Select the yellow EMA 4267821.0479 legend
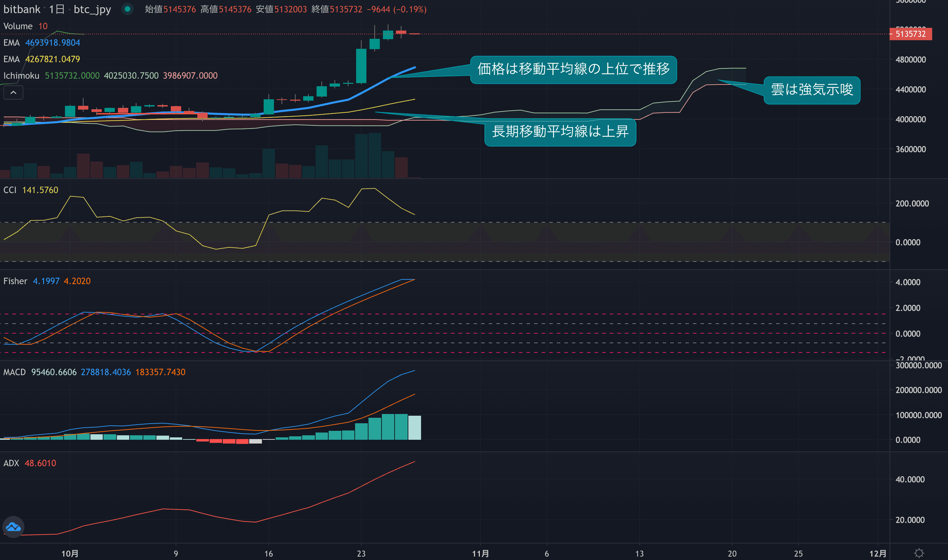The image size is (948, 560). coord(42,59)
